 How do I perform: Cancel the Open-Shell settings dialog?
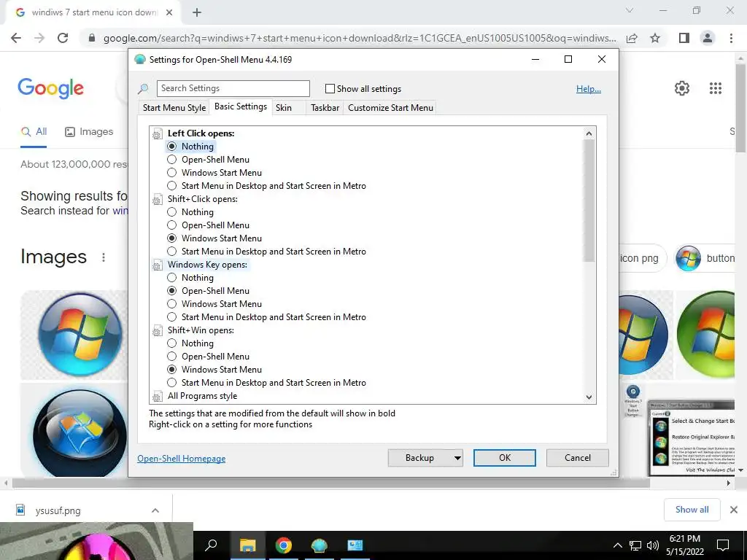[578, 458]
